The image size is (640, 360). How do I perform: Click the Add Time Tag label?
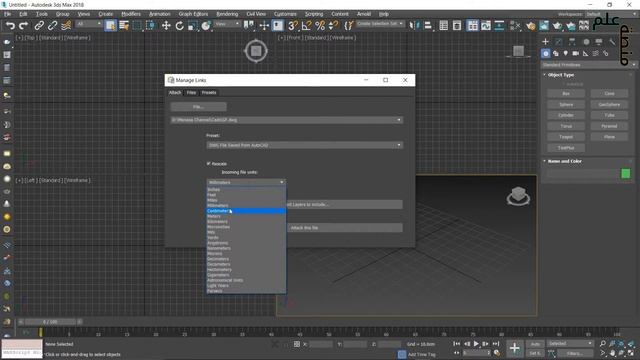click(x=422, y=354)
